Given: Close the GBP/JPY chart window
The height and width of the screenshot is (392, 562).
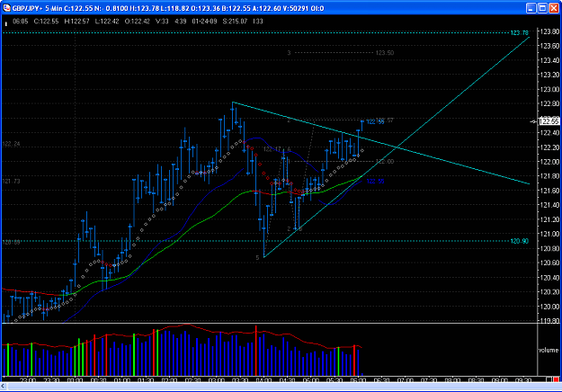Looking at the screenshot, I should (554, 8).
